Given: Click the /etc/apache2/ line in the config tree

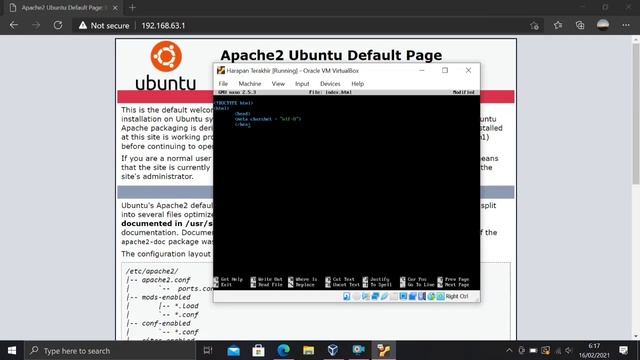Looking at the screenshot, I should [152, 271].
